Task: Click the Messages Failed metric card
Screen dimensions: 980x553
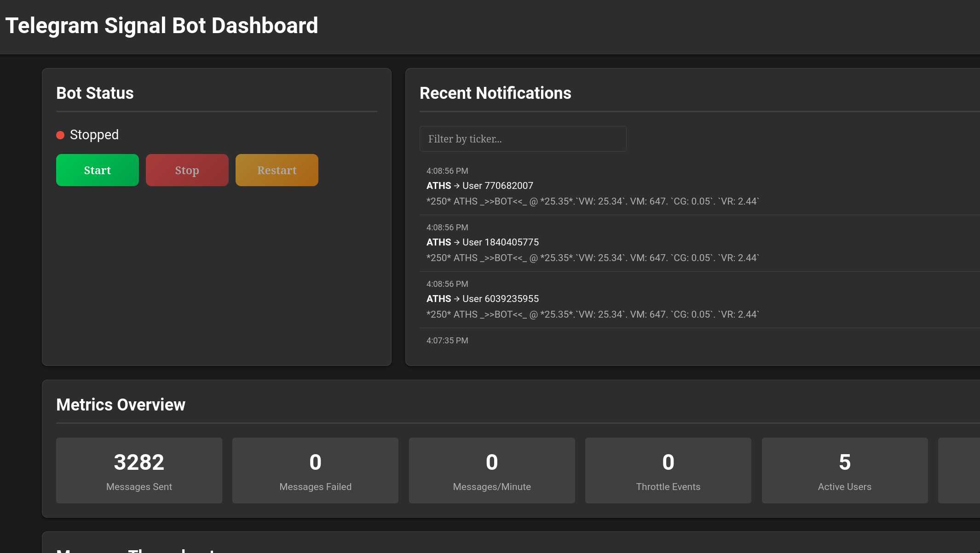Action: tap(315, 470)
